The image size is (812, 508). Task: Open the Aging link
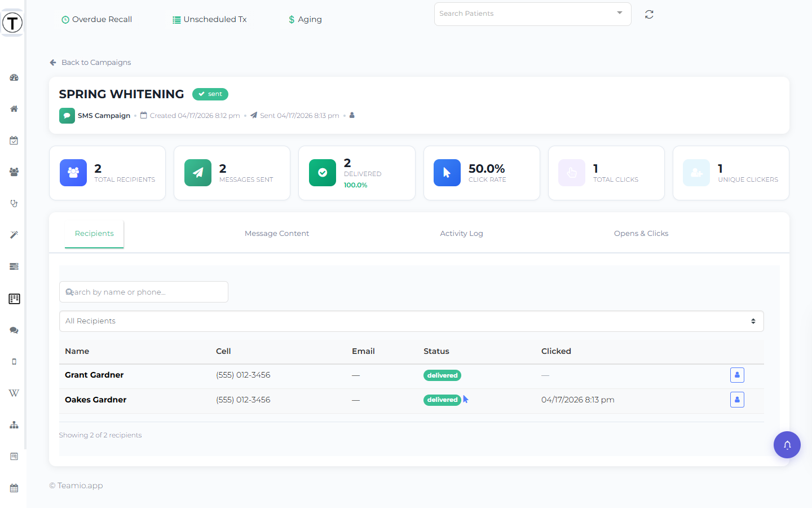[305, 19]
